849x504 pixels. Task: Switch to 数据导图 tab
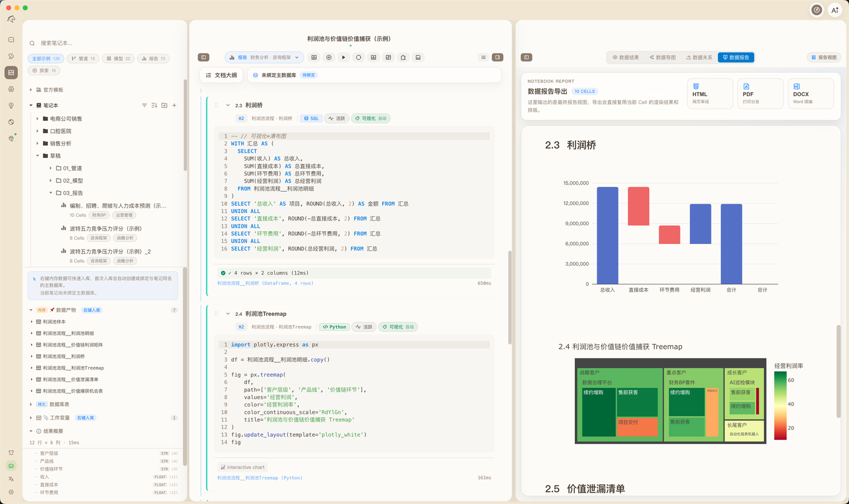click(x=663, y=57)
